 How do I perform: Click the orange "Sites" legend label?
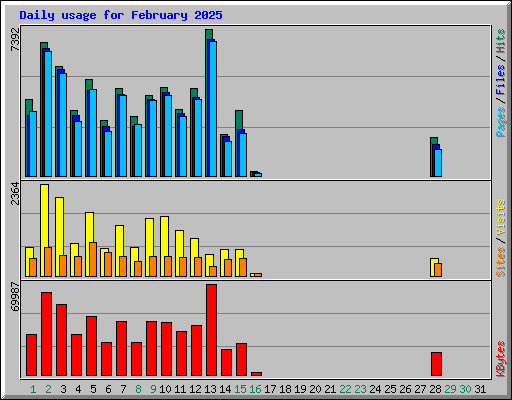coord(500,262)
